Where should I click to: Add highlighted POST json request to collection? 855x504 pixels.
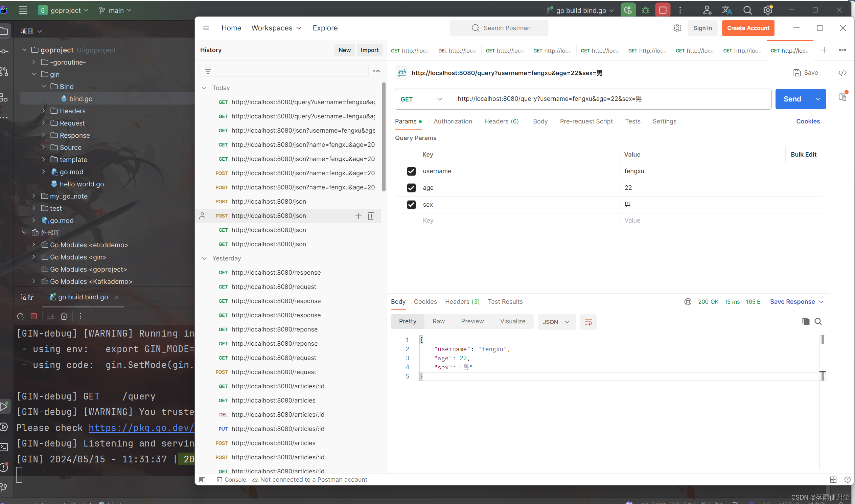[x=358, y=216]
